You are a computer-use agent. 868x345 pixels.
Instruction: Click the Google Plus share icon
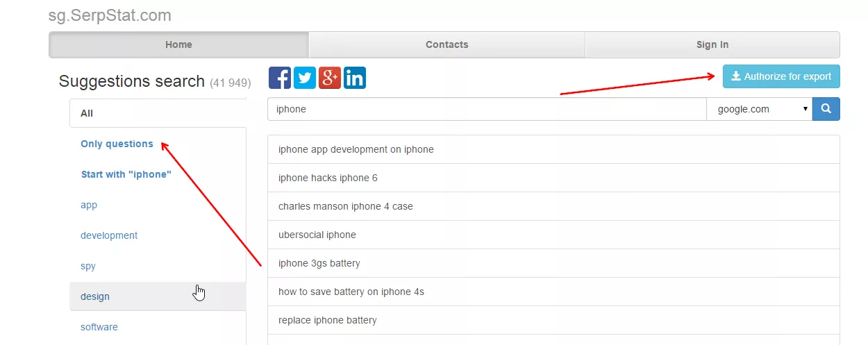coord(330,78)
